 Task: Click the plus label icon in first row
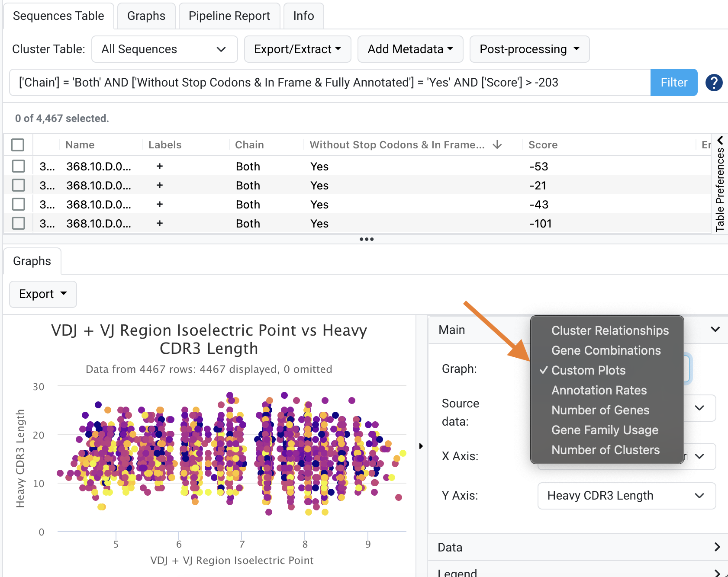(x=160, y=166)
